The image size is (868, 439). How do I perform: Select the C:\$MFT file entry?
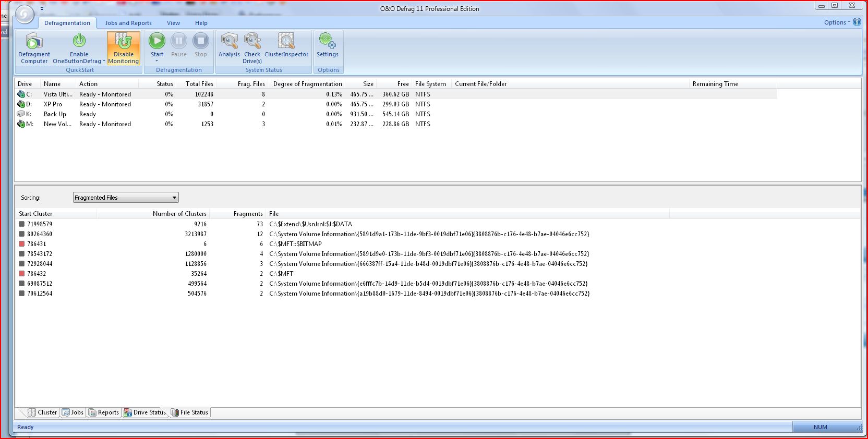[x=281, y=274]
